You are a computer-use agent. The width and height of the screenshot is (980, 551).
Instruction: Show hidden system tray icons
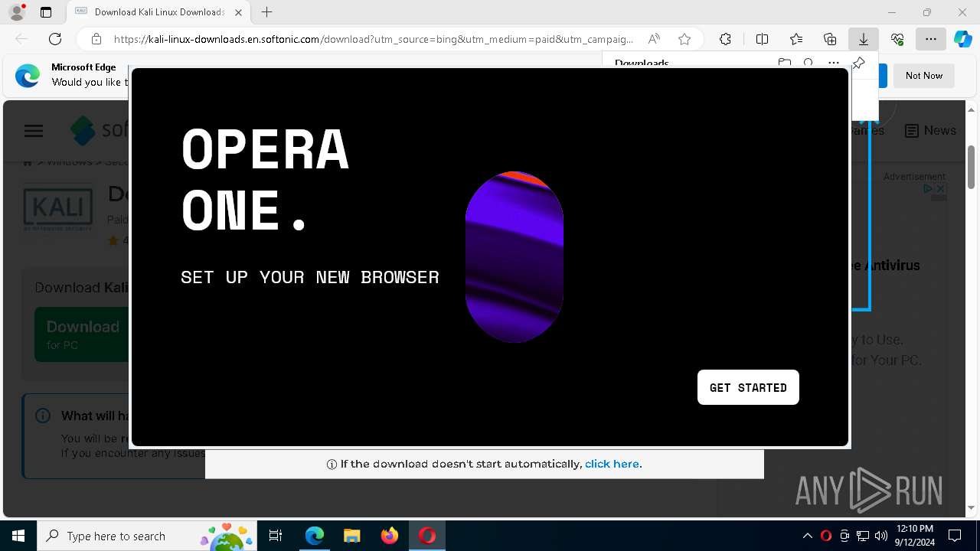[808, 536]
